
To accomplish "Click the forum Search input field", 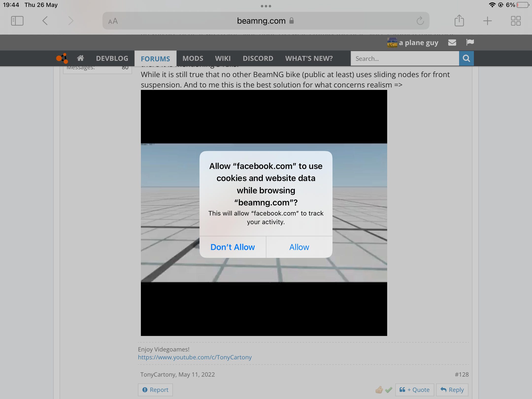I will pos(405,59).
